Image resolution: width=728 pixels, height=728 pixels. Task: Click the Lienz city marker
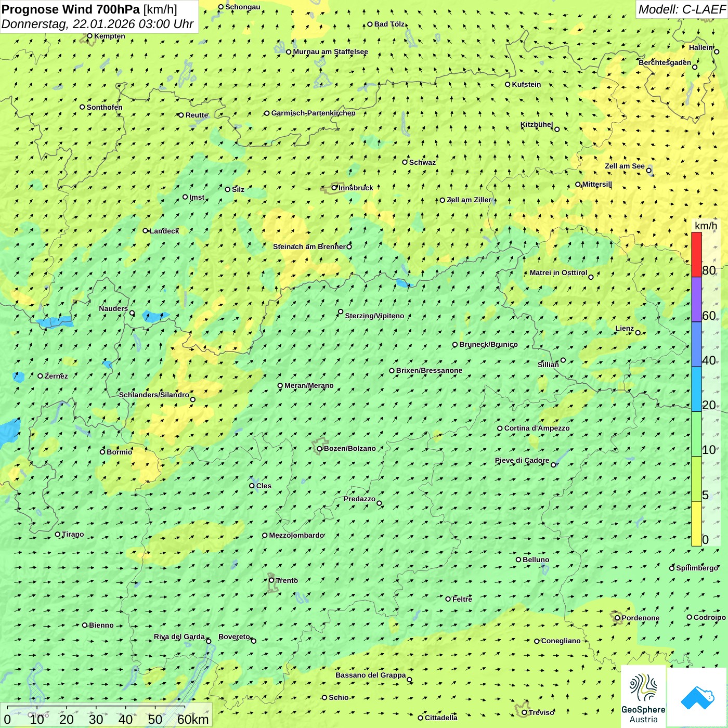pyautogui.click(x=638, y=333)
